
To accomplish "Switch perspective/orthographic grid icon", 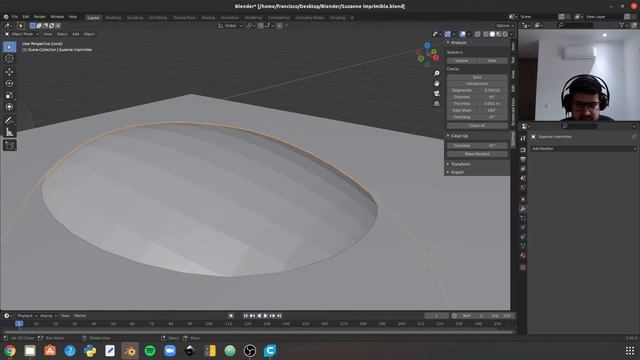I will click(436, 104).
